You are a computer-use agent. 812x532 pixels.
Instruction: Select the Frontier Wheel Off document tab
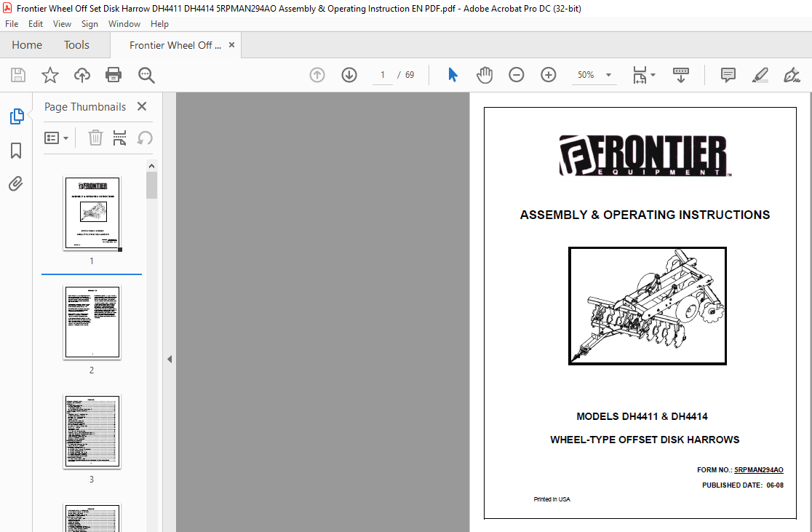[x=175, y=45]
